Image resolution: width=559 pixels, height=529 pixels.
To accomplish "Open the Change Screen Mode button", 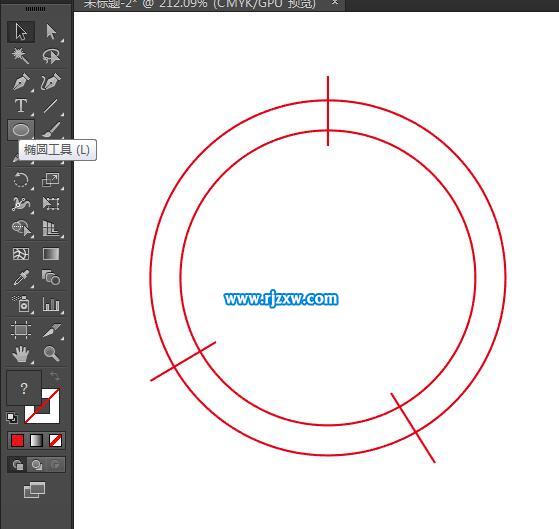I will point(35,490).
